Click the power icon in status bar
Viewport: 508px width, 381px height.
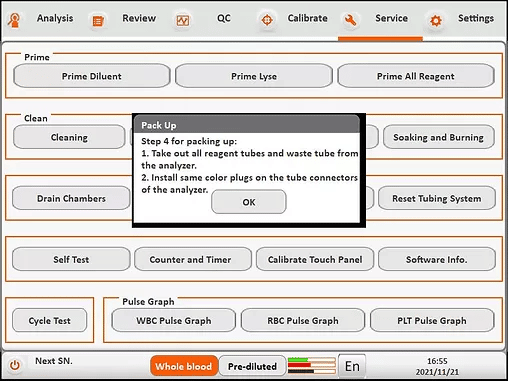[15, 365]
